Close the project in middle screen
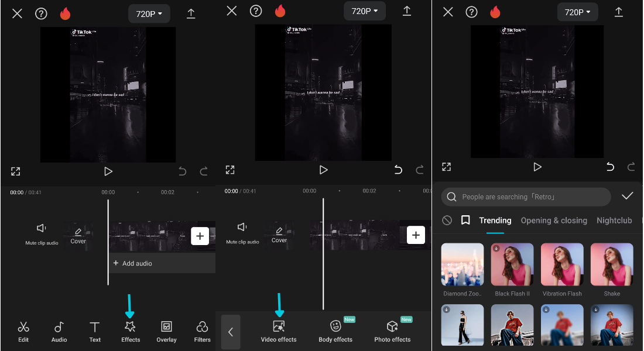Viewport: 644px width, 351px height. point(232,11)
